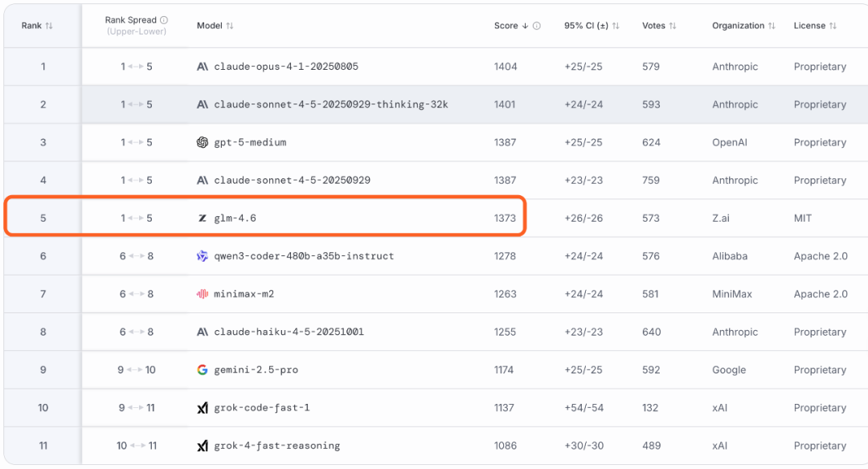Sort Model column via arrows icon
The width and height of the screenshot is (868, 469).
pos(230,26)
